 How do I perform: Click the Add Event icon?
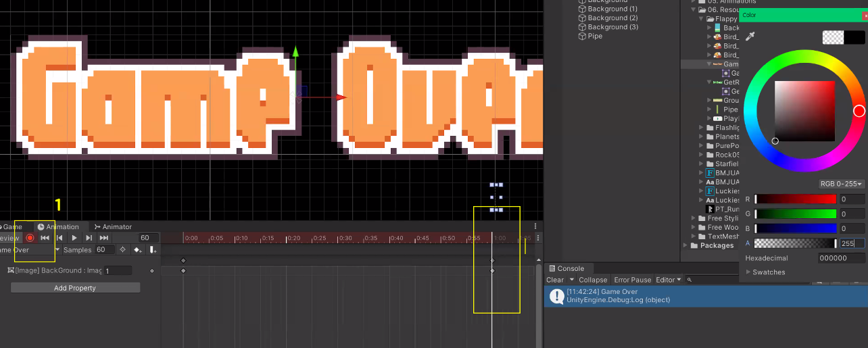click(153, 250)
